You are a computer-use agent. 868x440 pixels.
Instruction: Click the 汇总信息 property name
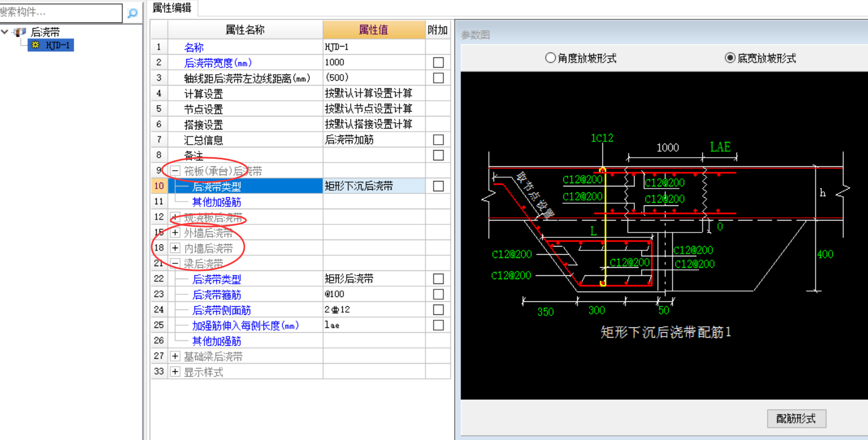click(203, 140)
